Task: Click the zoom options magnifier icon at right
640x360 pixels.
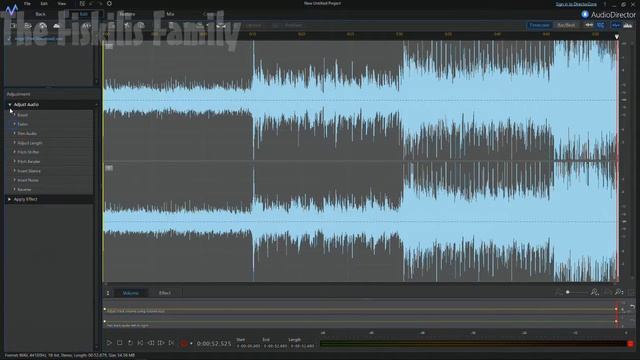Action: (619, 292)
